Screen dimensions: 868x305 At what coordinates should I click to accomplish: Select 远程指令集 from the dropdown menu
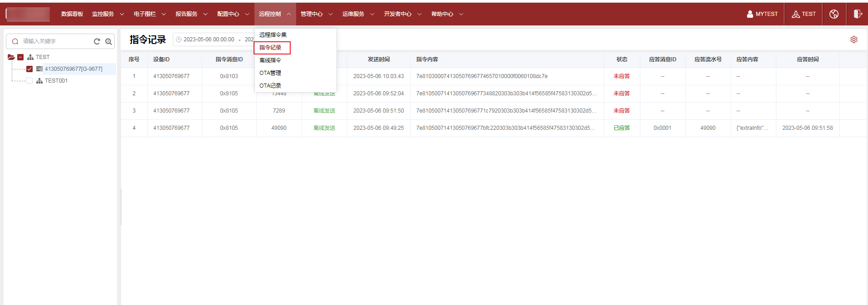coord(273,35)
